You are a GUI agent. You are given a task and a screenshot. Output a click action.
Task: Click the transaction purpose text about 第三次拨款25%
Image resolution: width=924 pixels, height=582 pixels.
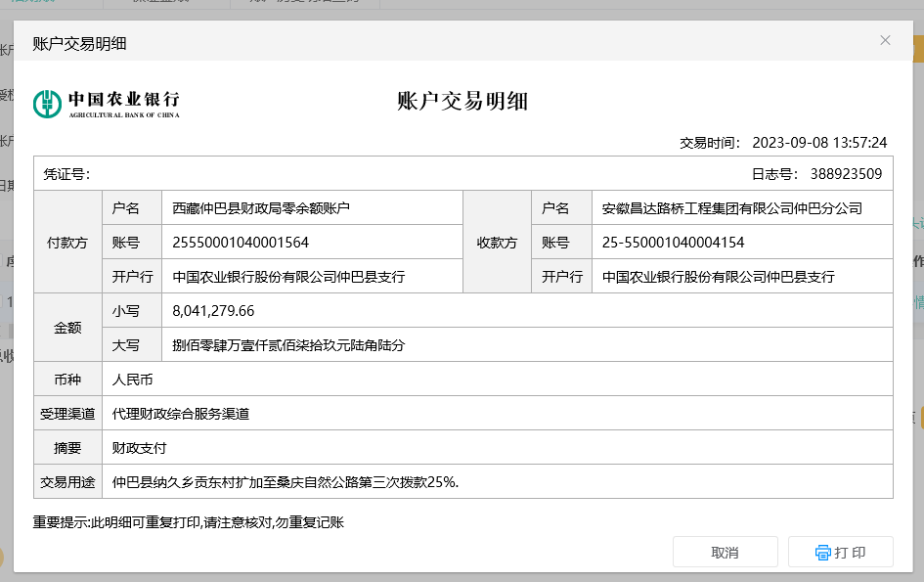pos(286,482)
